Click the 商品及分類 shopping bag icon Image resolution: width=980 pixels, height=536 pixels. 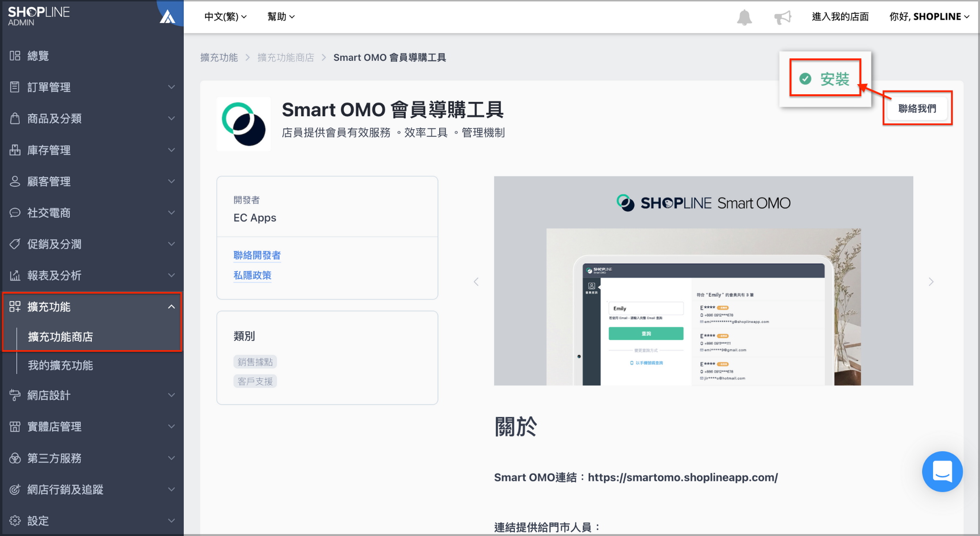tap(15, 118)
